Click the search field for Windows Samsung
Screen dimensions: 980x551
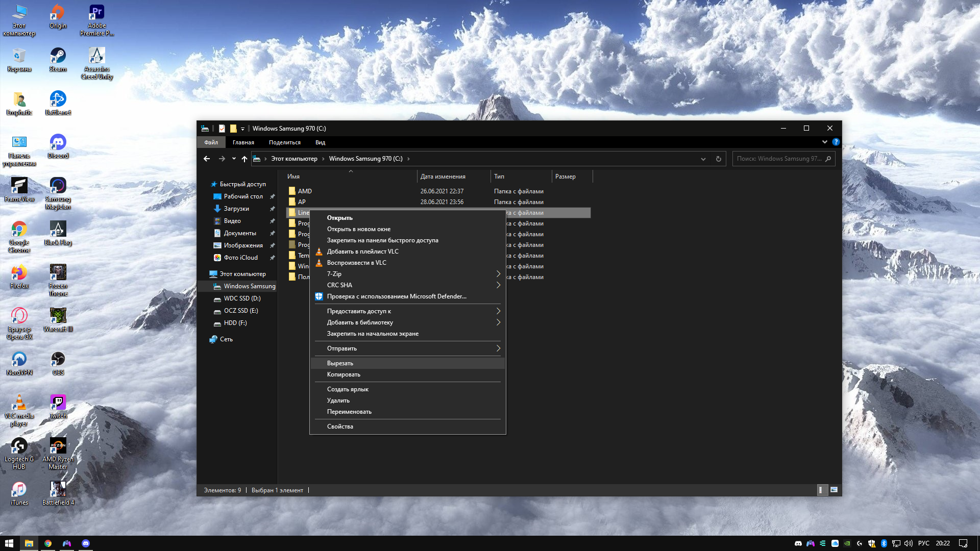778,159
